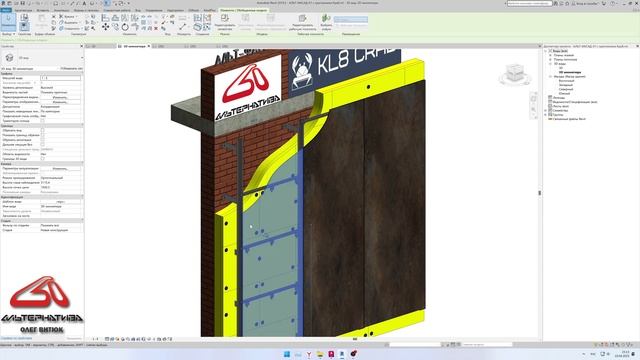
Task: Open Yandex browser from taskbar
Action: point(309,354)
